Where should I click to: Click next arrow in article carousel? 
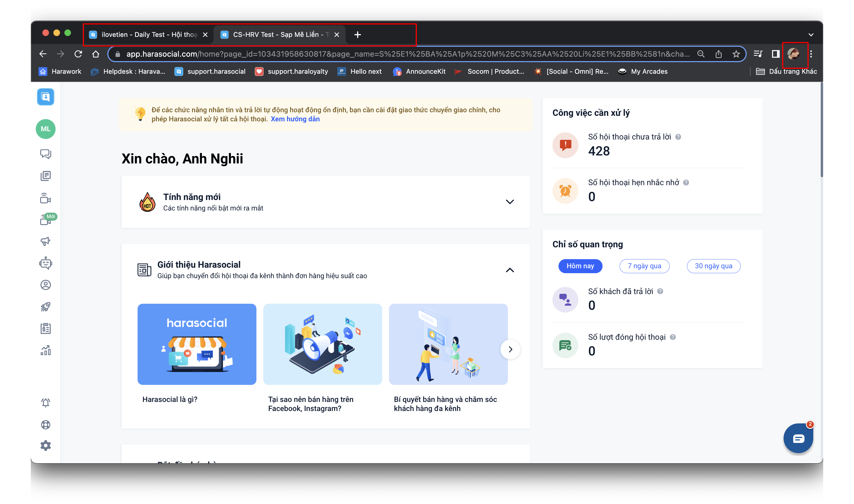tap(510, 349)
